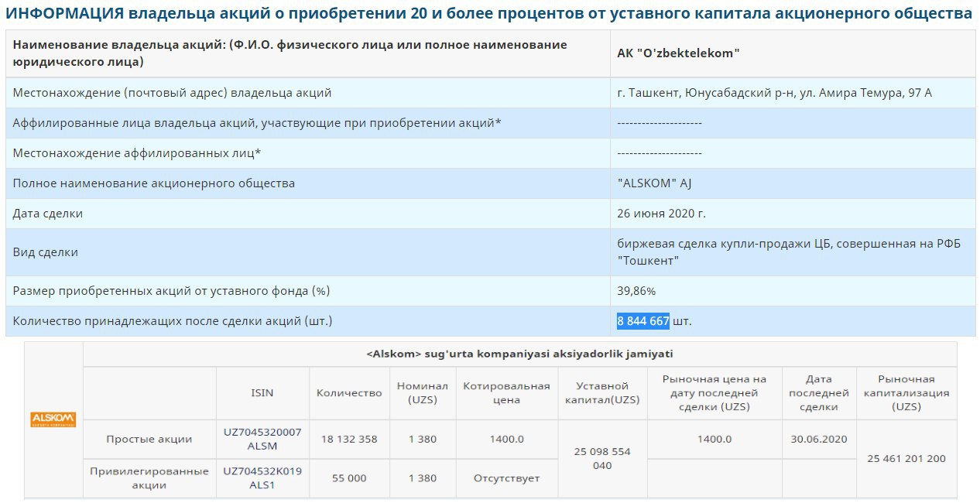Click the Котировальная цена column header
Viewport: 980px width, 503px height.
[x=507, y=393]
